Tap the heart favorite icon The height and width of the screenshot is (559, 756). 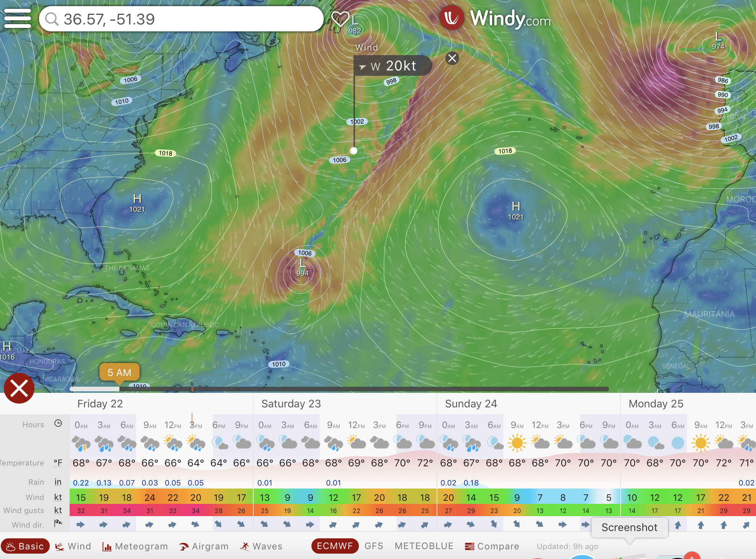(x=340, y=19)
